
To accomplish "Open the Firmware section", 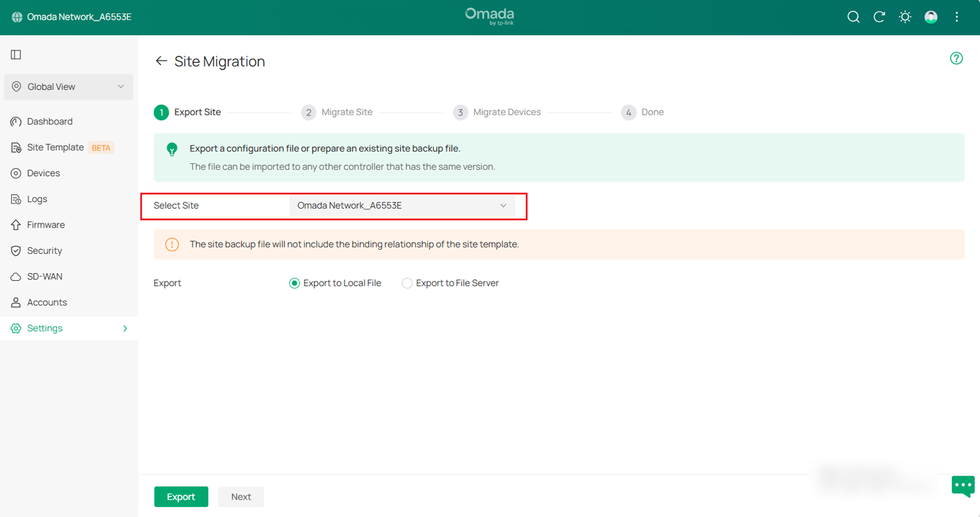I will [x=46, y=224].
